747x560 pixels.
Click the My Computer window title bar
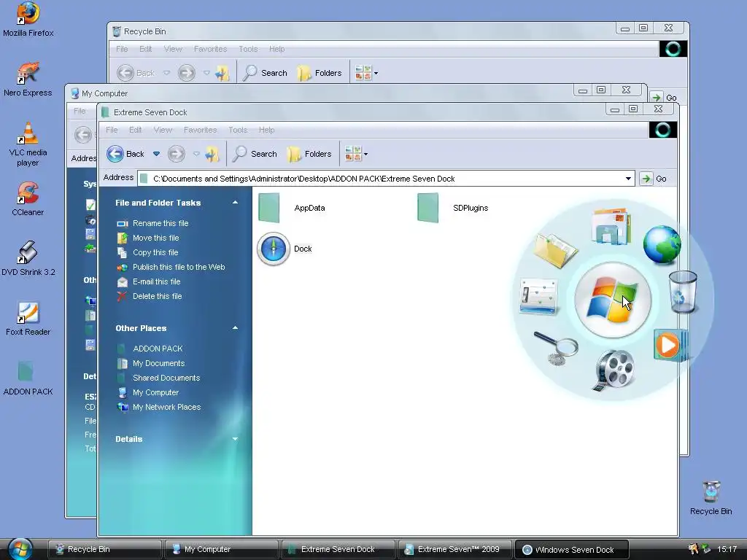coord(320,93)
